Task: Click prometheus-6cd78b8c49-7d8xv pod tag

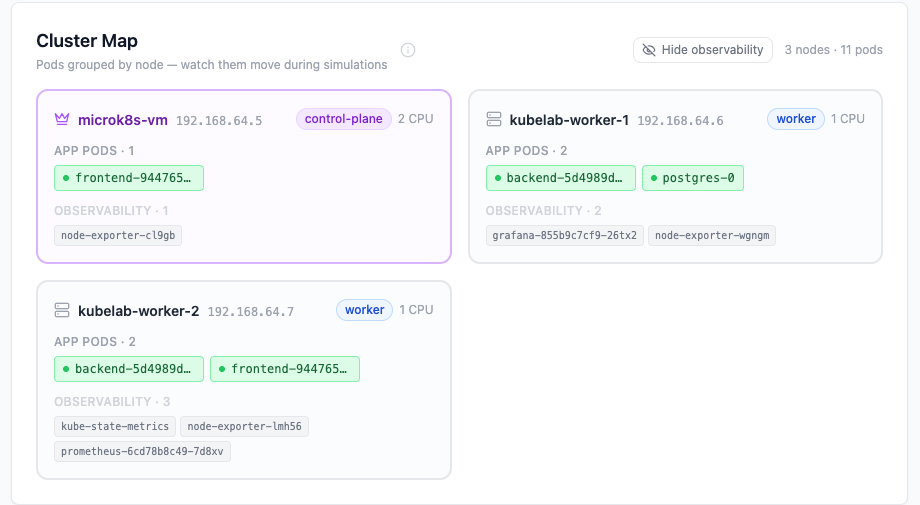Action: [x=142, y=451]
